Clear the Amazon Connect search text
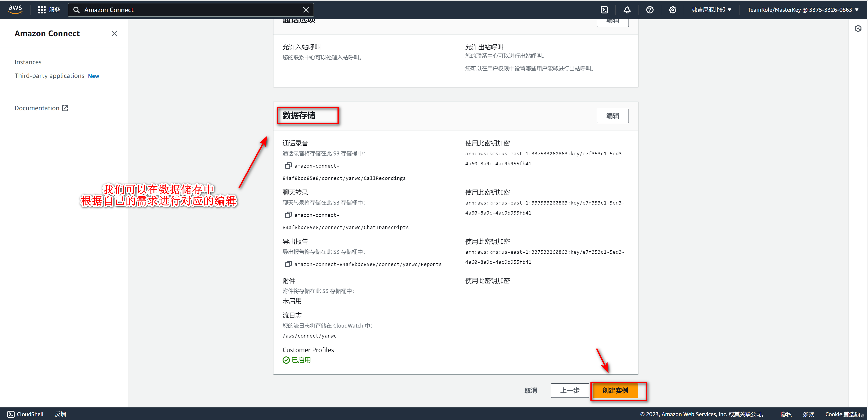The image size is (868, 420). 306,10
